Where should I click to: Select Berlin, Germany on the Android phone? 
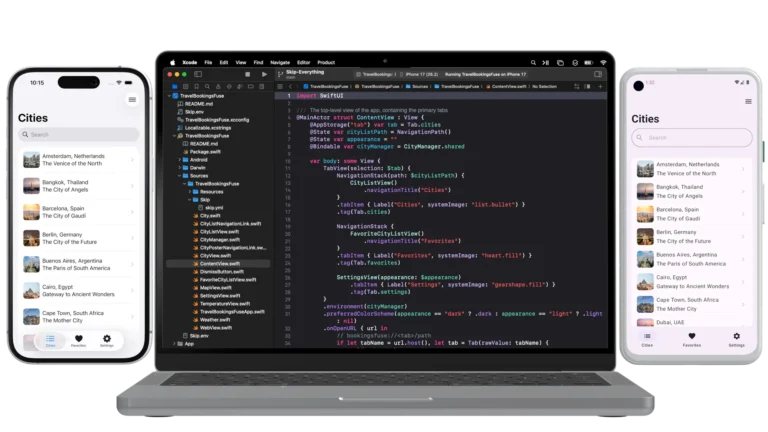(x=692, y=237)
